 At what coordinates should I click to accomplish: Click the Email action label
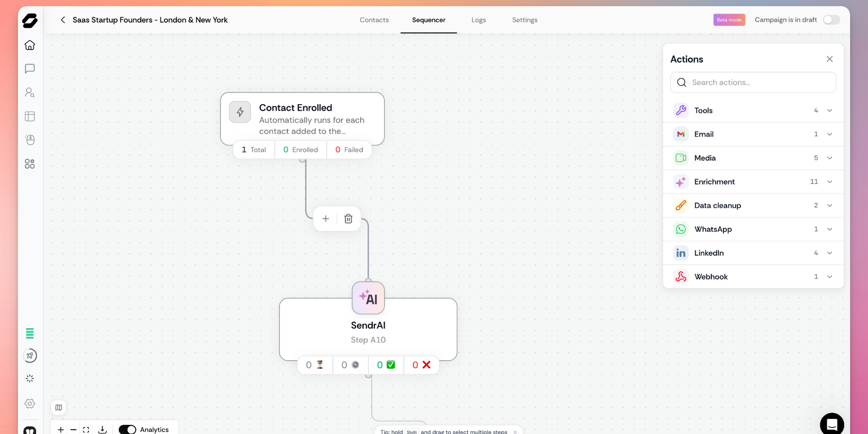coord(704,135)
